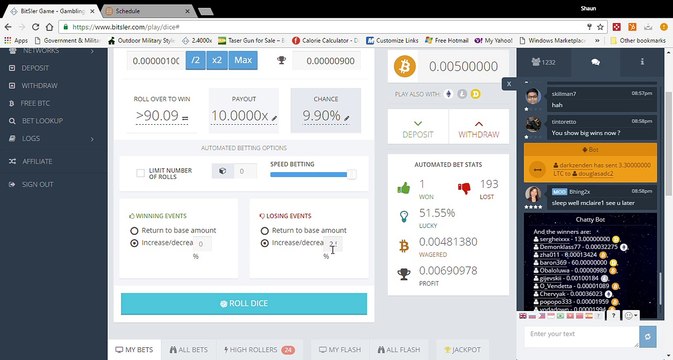The height and width of the screenshot is (360, 673).
Task: Open BET LOOKUP in left sidebar
Action: point(42,121)
